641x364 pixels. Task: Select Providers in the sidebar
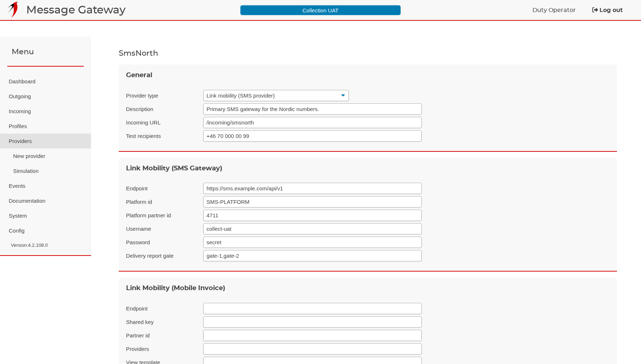tap(46, 141)
